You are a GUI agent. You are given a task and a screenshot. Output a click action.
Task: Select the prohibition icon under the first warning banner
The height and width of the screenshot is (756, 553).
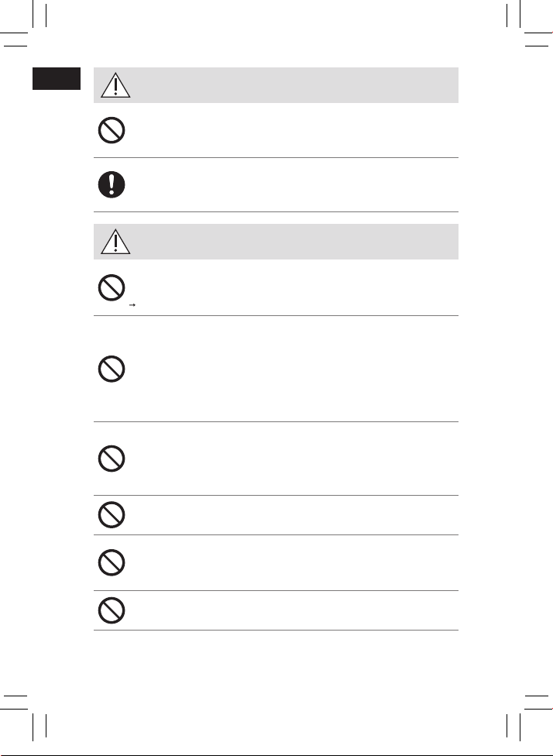pyautogui.click(x=112, y=130)
